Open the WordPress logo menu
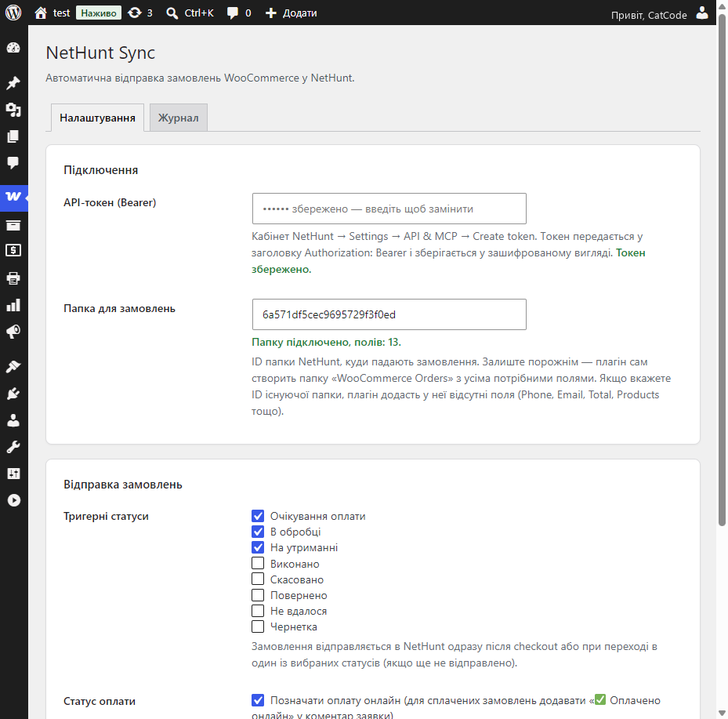The width and height of the screenshot is (728, 719). (13, 13)
